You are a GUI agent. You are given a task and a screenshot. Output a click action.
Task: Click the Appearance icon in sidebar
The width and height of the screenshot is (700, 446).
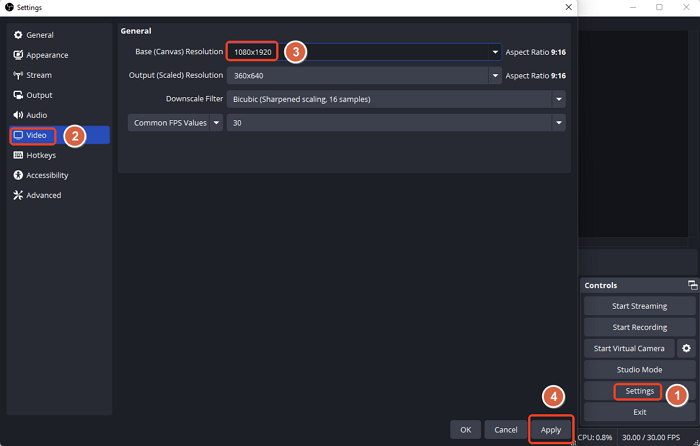coord(18,55)
